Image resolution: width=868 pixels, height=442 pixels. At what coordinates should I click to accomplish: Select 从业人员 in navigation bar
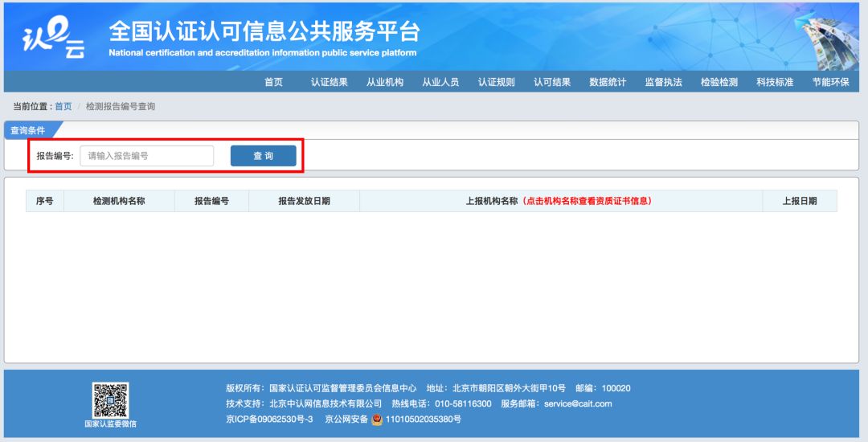[x=440, y=82]
